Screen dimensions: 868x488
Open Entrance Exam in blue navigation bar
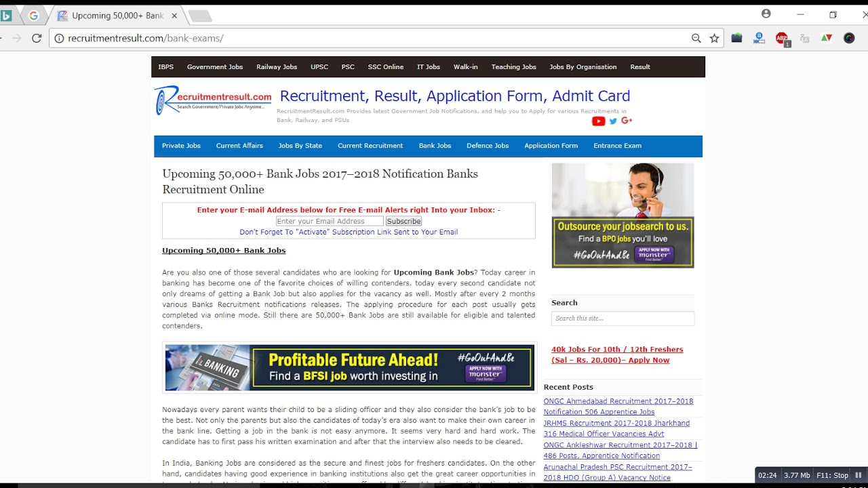(x=617, y=146)
